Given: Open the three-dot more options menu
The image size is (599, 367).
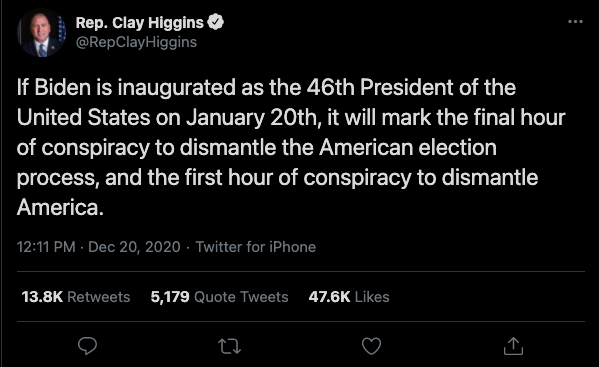Looking at the screenshot, I should click(575, 22).
